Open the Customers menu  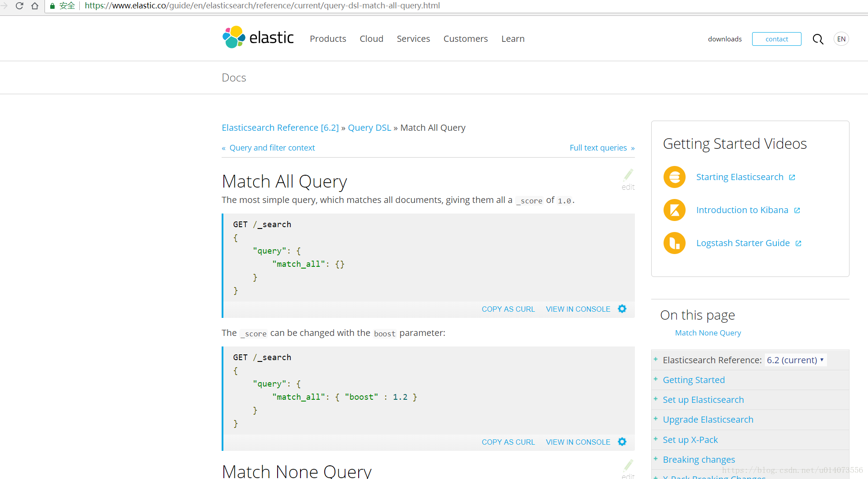[x=466, y=39]
